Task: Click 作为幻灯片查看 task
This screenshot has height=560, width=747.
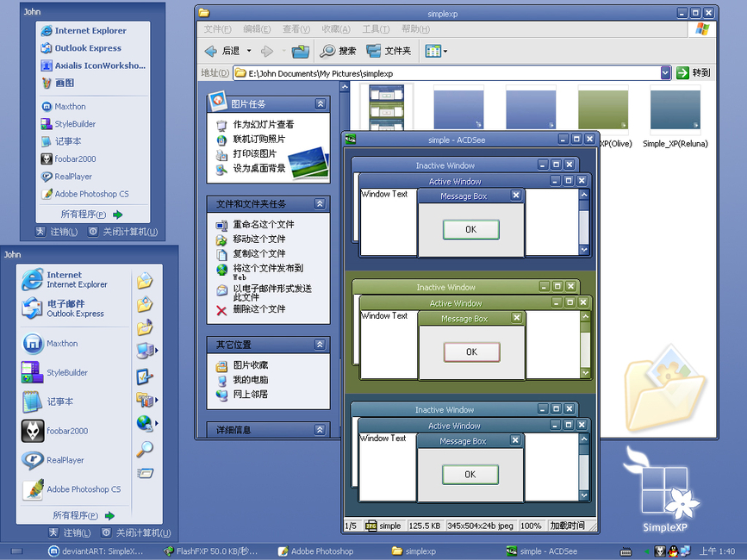Action: [x=255, y=125]
